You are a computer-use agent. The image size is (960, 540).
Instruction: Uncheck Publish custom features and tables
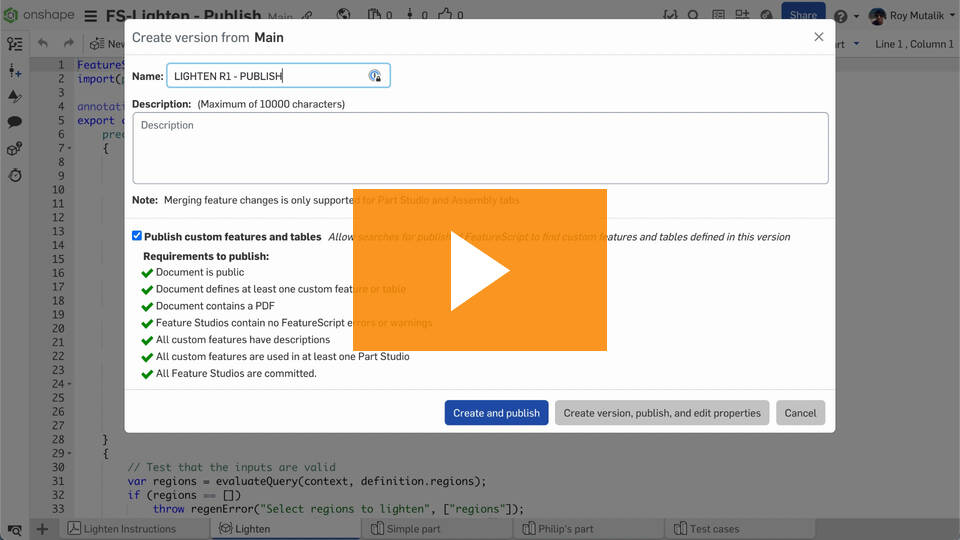point(137,236)
